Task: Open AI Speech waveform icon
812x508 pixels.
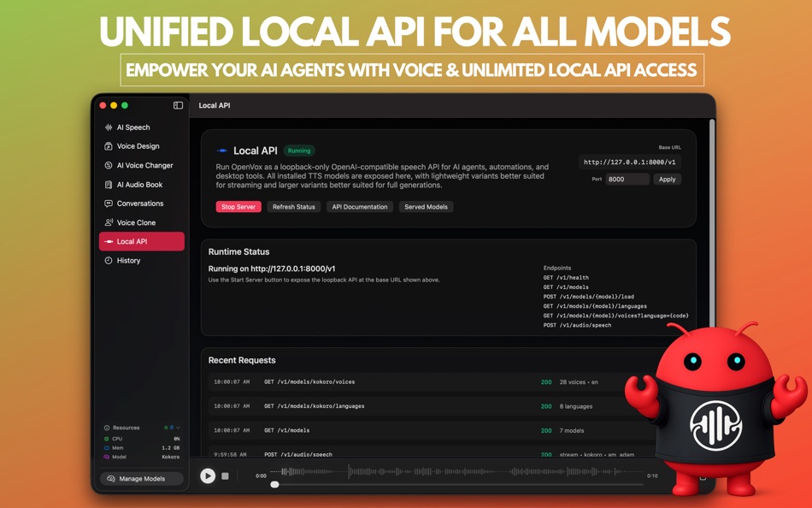Action: coord(109,127)
